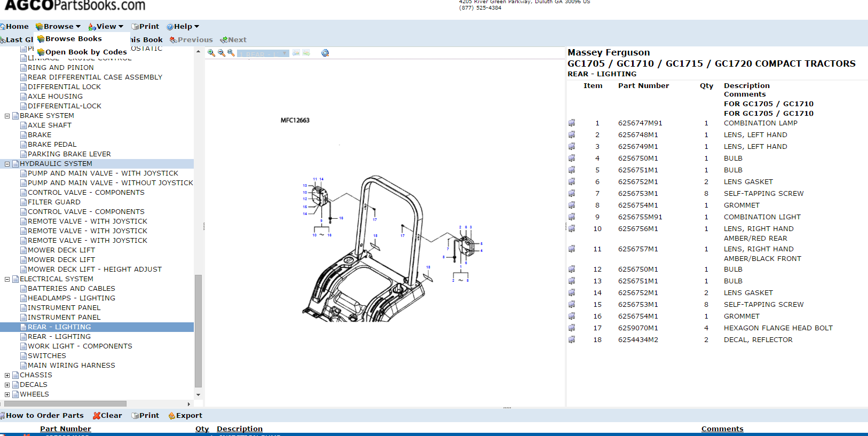Click the diagram search icon in viewer toolbar
The width and height of the screenshot is (868, 436).
point(325,53)
